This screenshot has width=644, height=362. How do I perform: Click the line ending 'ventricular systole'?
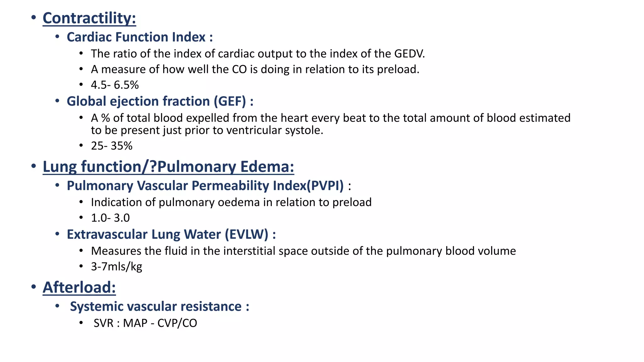click(x=207, y=130)
